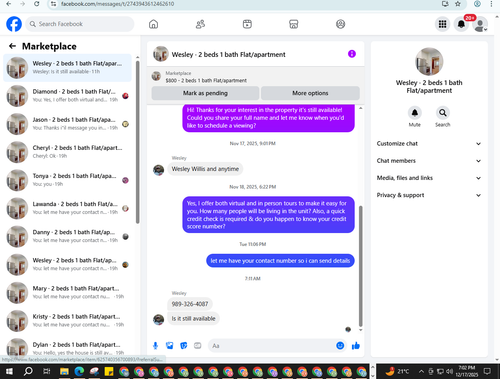Click the back arrow next to Marketplace
Viewport: 500px width, 379px height.
[12, 46]
